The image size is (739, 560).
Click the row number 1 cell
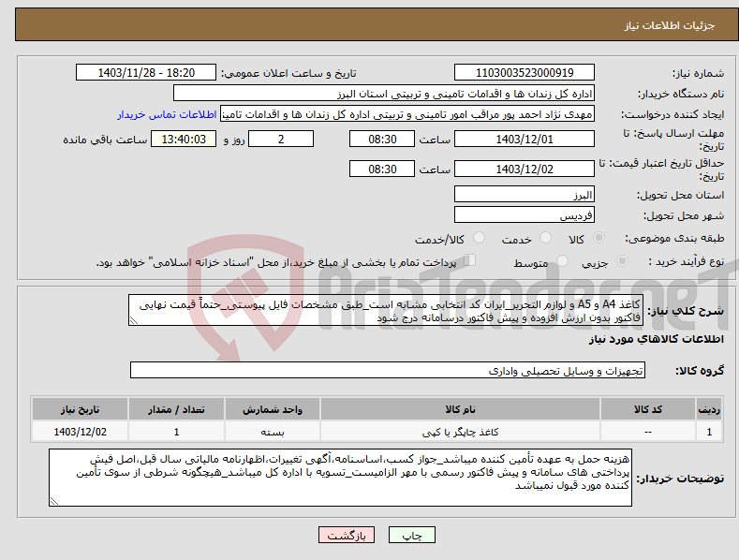pos(709,432)
